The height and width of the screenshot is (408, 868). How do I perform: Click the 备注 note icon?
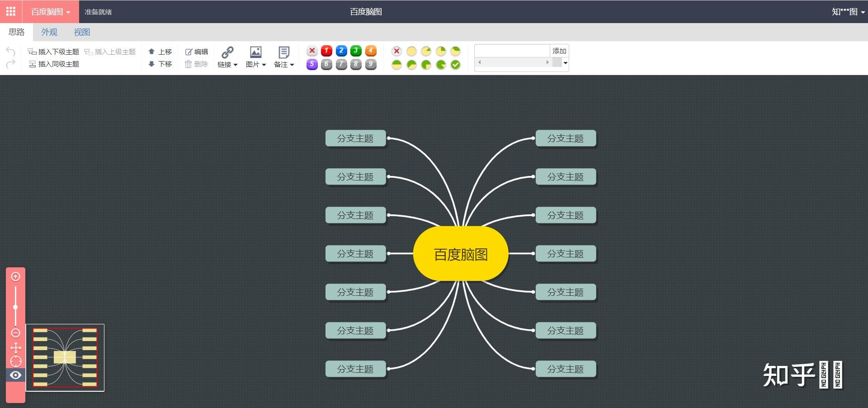coord(284,52)
